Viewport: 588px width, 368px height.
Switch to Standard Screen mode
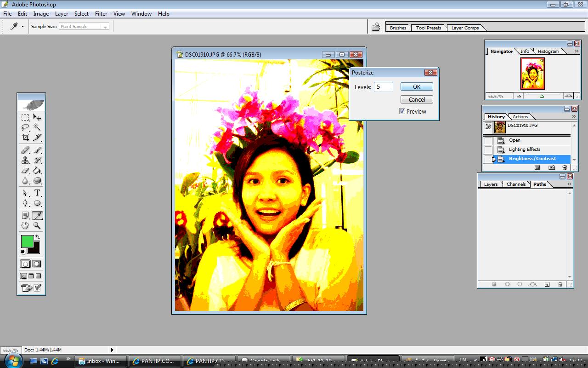tap(23, 276)
